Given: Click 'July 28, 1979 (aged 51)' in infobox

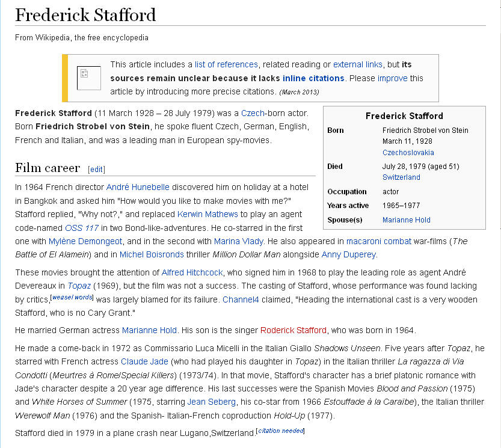Looking at the screenshot, I should [x=421, y=167].
